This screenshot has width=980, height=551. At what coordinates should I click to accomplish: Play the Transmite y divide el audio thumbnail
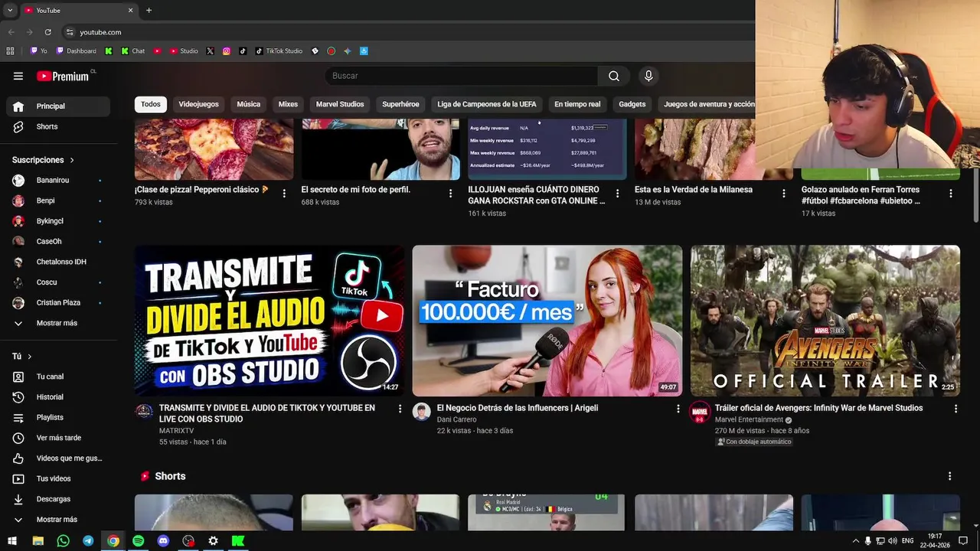pos(269,321)
